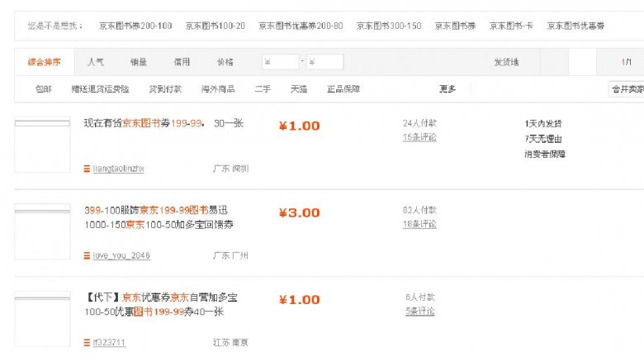Open the second listing's thumbnail image

(42, 231)
